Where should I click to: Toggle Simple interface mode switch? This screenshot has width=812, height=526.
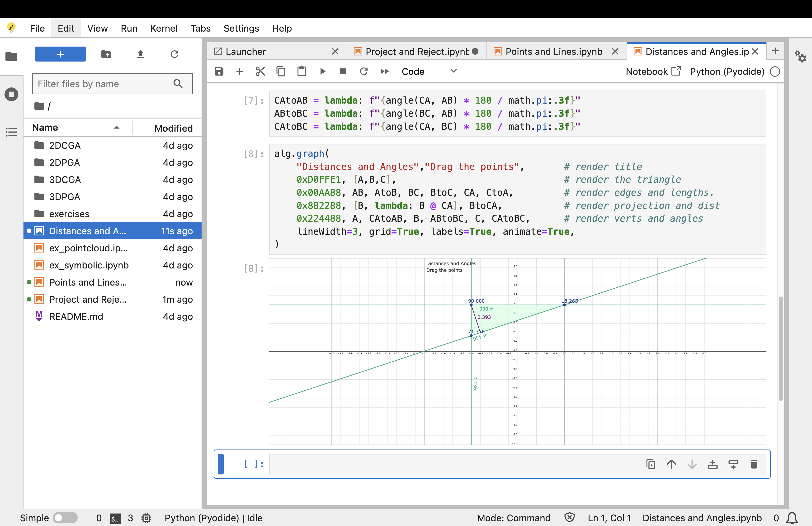click(x=66, y=518)
